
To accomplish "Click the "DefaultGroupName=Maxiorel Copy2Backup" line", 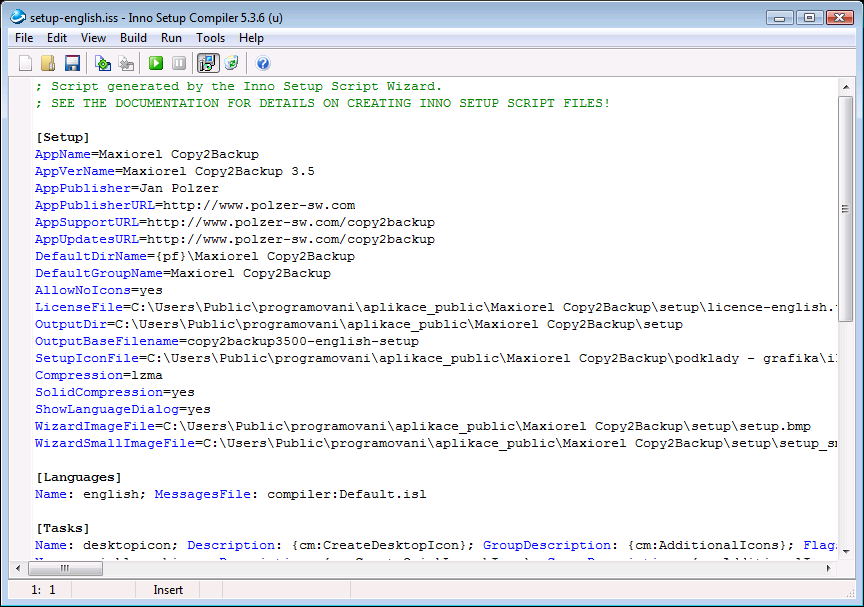I will tap(183, 273).
